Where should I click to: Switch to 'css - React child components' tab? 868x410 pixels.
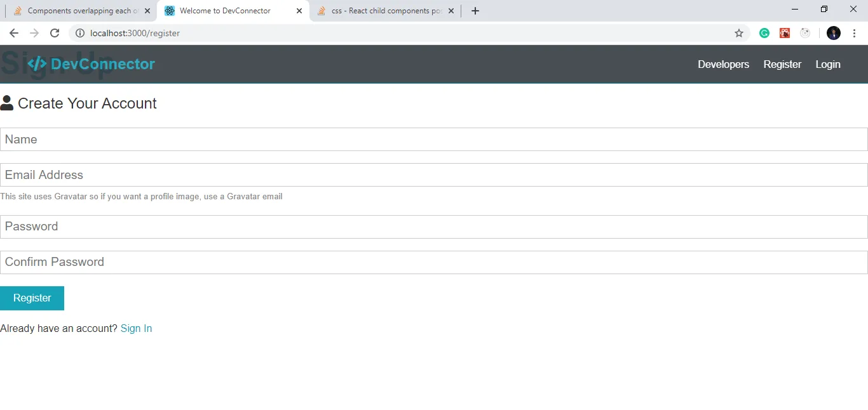click(x=385, y=11)
